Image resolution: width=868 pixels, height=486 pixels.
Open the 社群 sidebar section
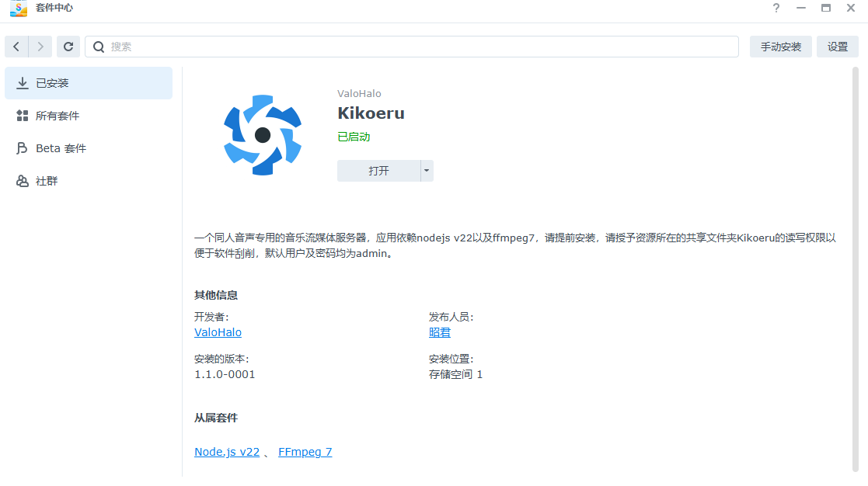(89, 181)
